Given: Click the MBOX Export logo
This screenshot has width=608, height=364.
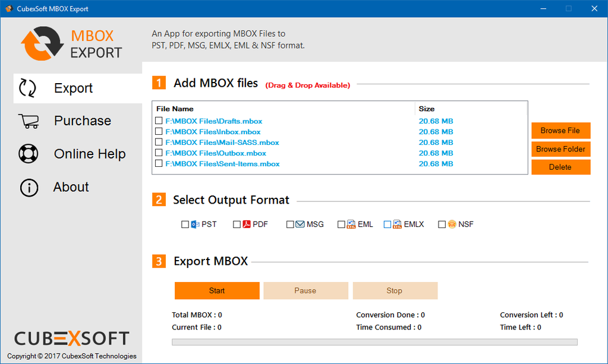Looking at the screenshot, I should (x=71, y=44).
